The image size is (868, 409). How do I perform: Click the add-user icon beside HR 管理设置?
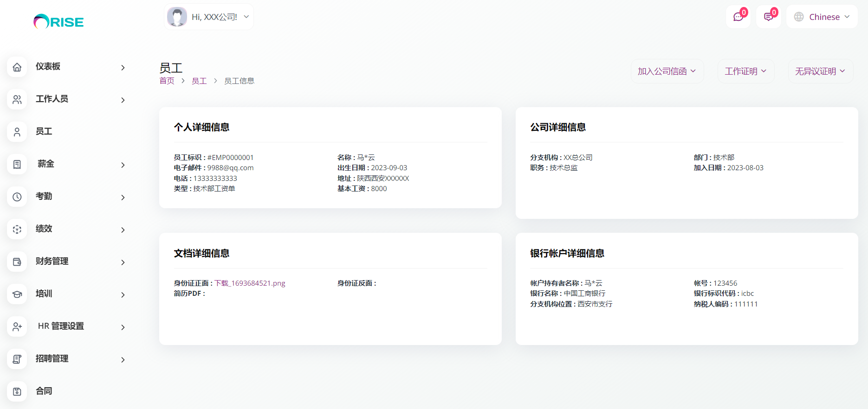point(17,327)
